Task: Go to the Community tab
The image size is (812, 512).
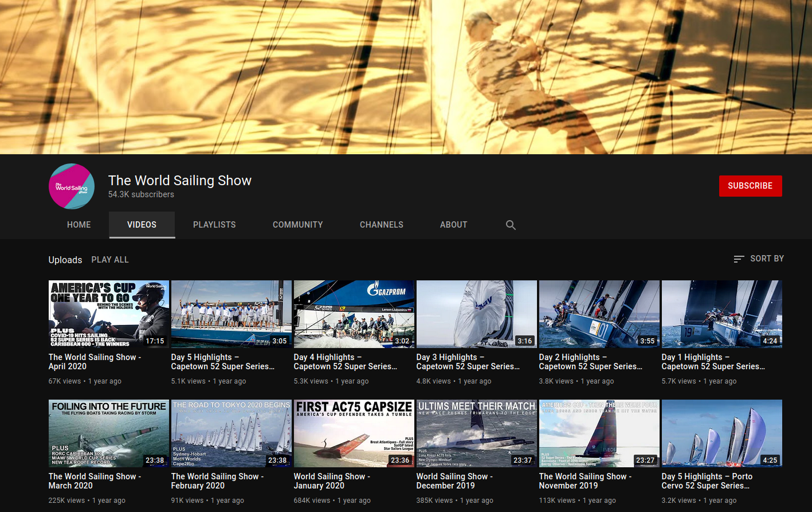Action: [x=298, y=225]
